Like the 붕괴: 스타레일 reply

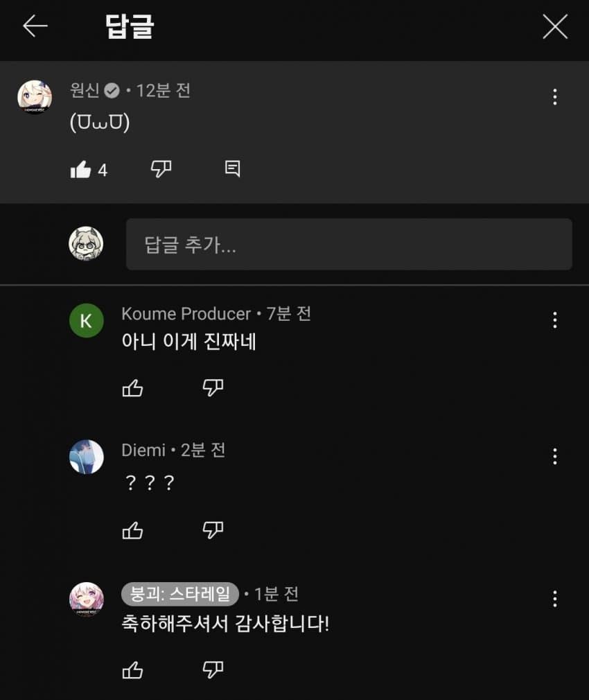(x=132, y=670)
